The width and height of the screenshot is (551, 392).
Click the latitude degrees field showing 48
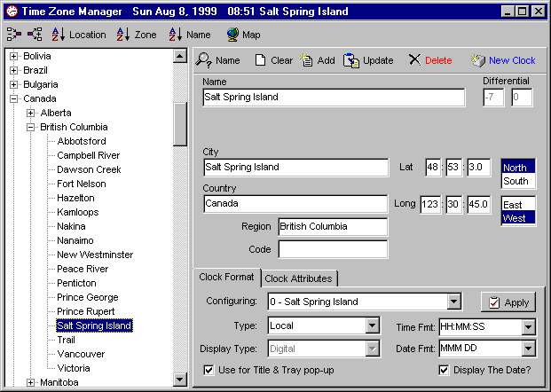point(433,168)
